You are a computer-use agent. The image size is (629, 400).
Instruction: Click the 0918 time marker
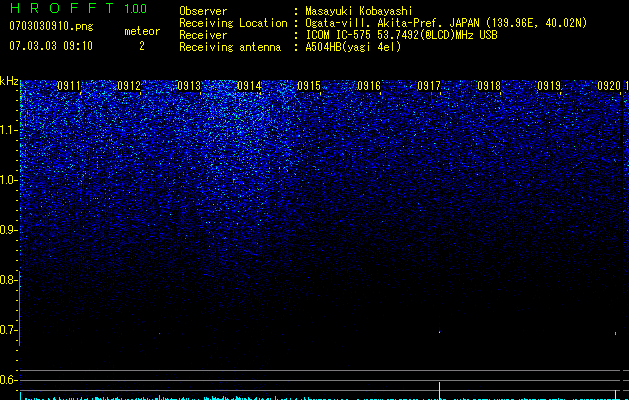pos(489,86)
